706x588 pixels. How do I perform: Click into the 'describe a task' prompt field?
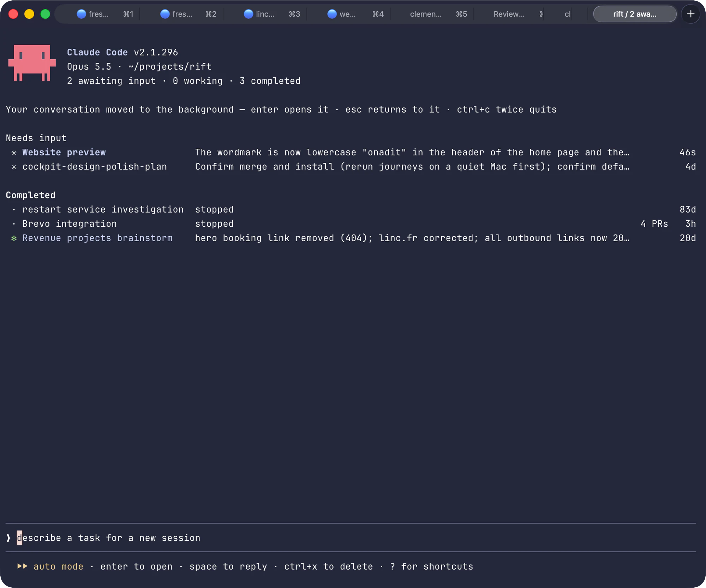coord(351,538)
